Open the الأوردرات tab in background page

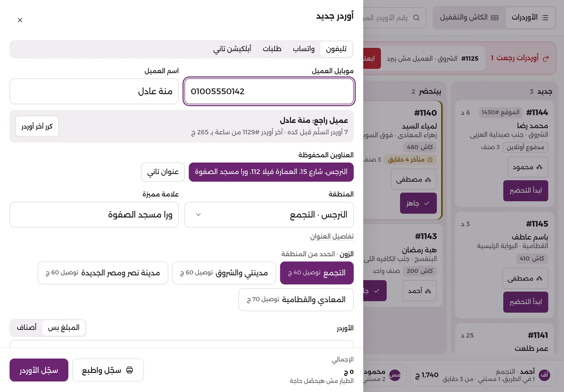point(530,17)
